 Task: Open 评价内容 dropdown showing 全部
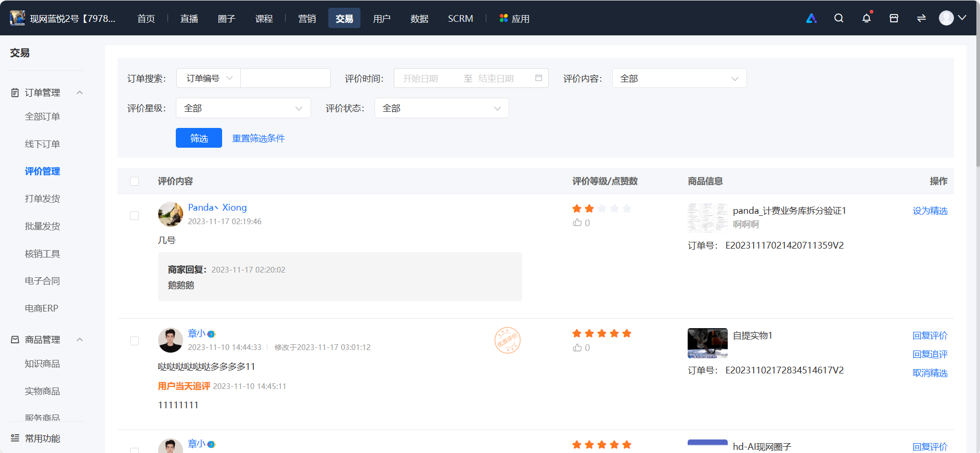coord(679,78)
